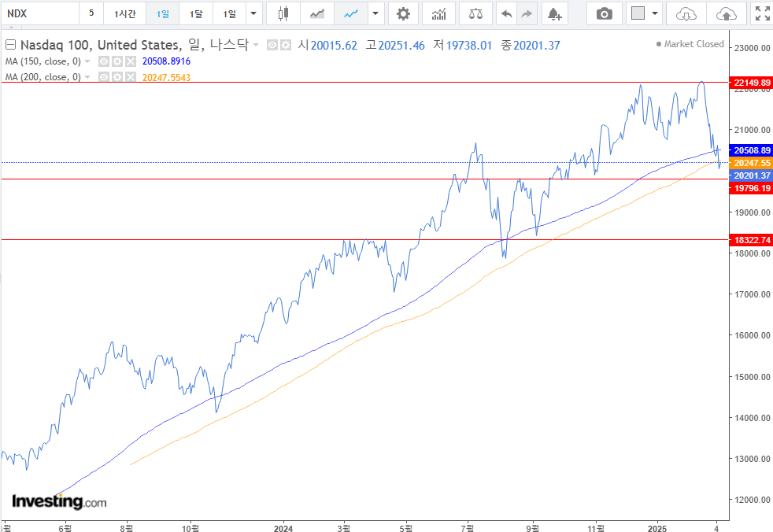Click 12000.00 on price axis

(x=753, y=500)
